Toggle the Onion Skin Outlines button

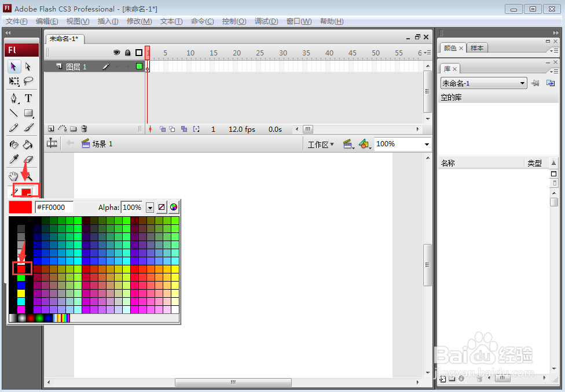[x=173, y=129]
